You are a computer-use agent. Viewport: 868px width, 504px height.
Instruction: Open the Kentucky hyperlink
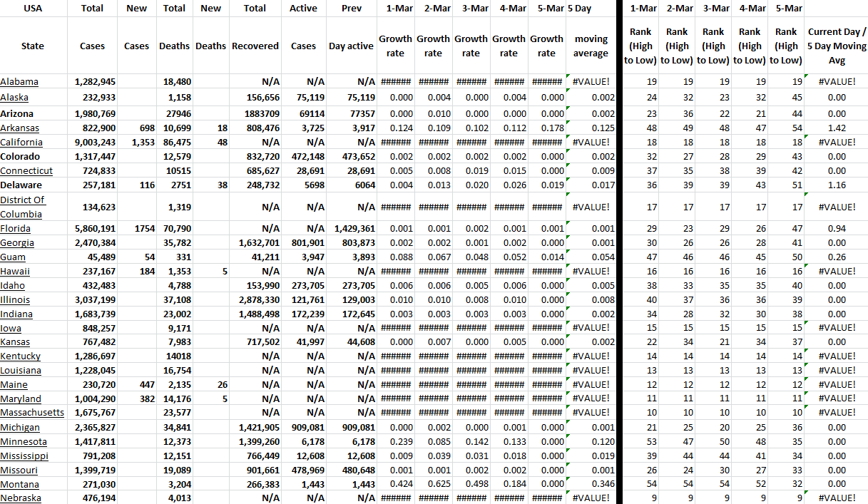pos(20,356)
